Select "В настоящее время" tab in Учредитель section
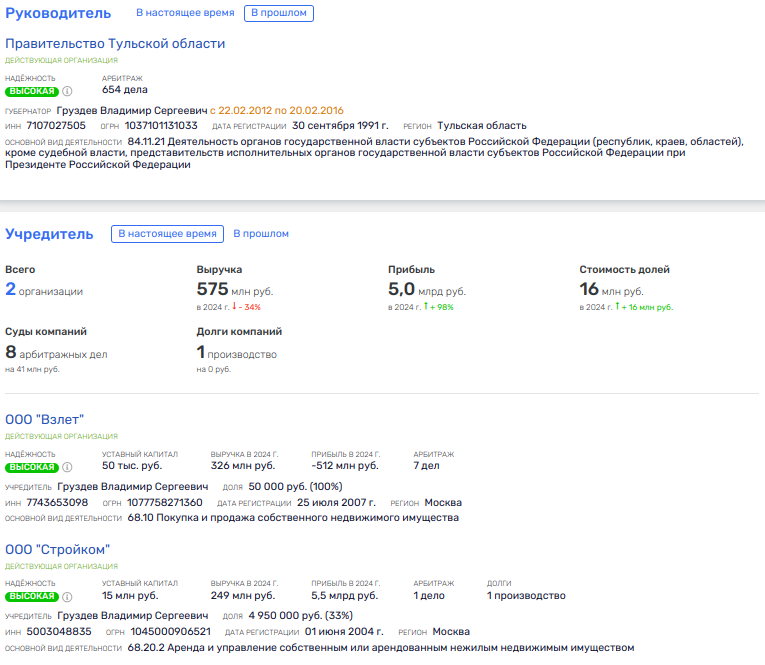765x665 pixels. pos(167,234)
